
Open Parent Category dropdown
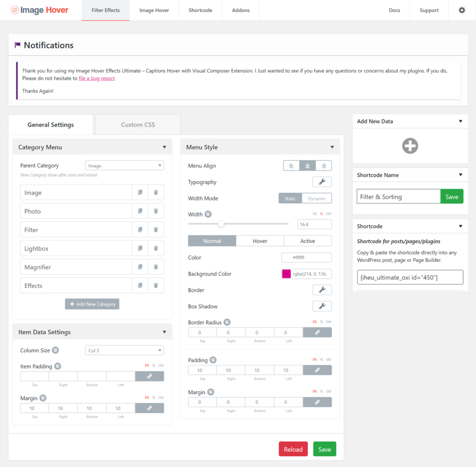(x=125, y=166)
